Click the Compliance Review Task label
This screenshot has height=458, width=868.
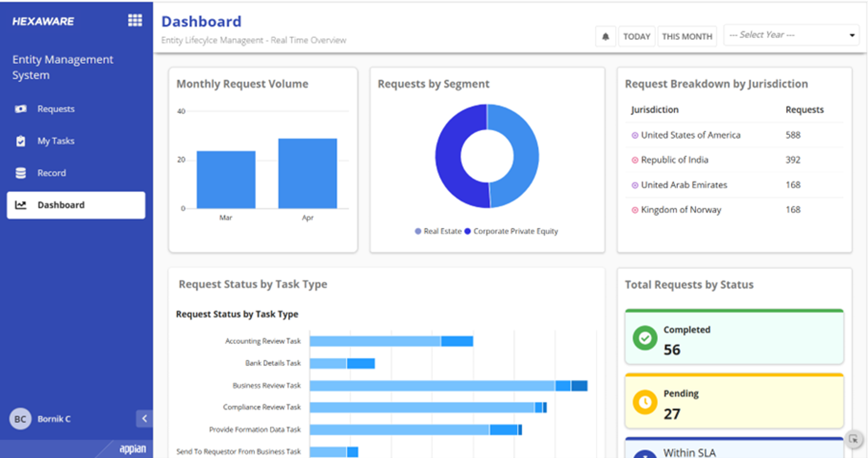click(262, 407)
